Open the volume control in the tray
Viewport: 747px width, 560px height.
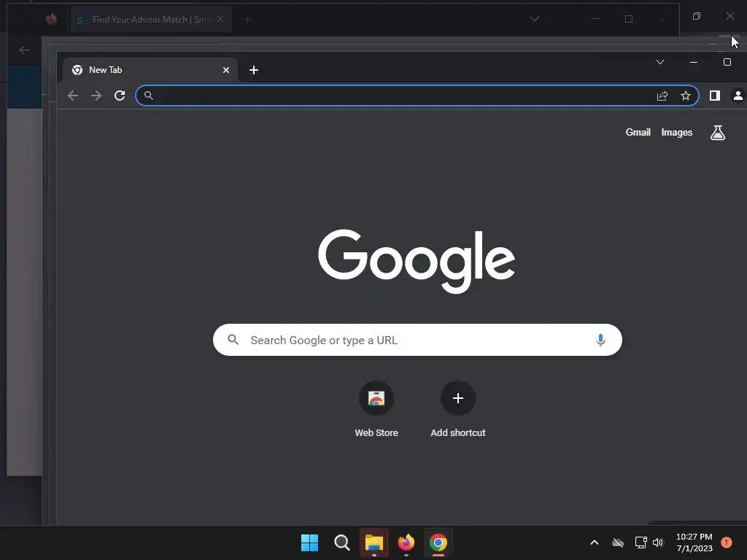658,542
